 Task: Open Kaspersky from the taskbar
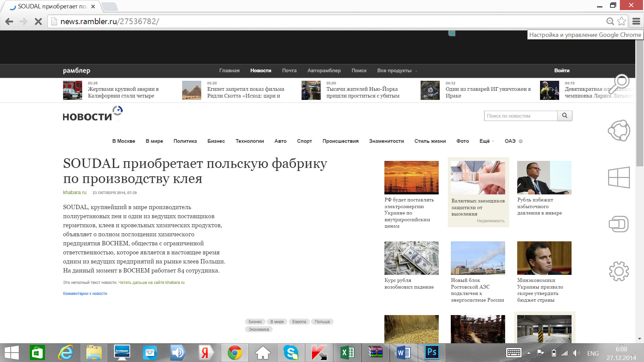(x=319, y=353)
